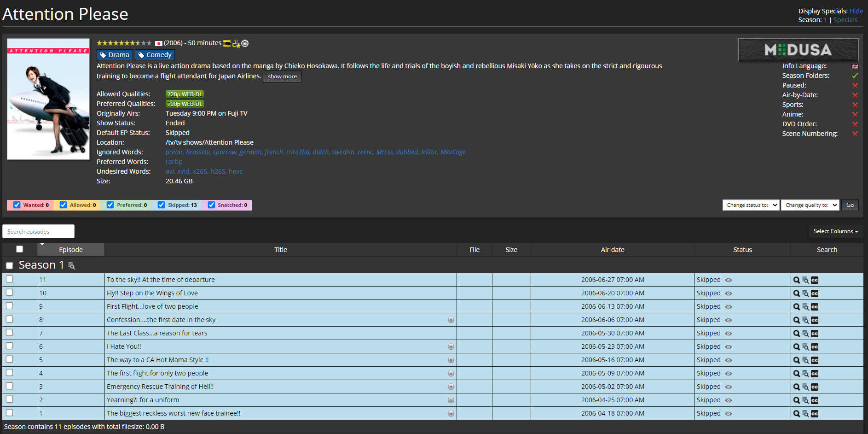Uncheck the Skipped: 13 filter checkbox

click(161, 205)
